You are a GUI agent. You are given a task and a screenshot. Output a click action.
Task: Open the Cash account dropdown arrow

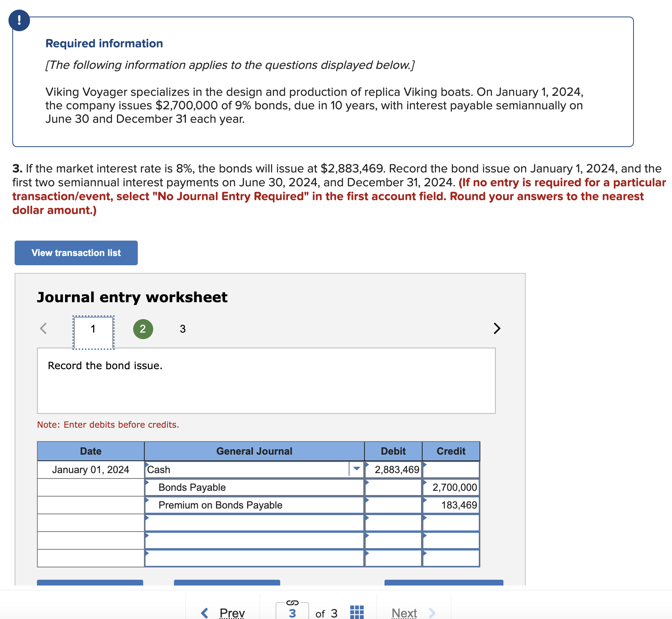click(357, 469)
